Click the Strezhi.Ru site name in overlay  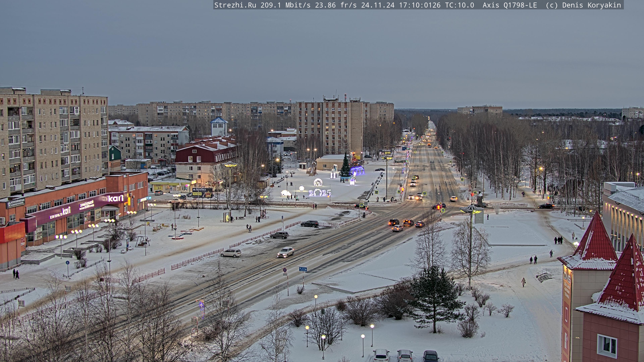[x=235, y=5]
